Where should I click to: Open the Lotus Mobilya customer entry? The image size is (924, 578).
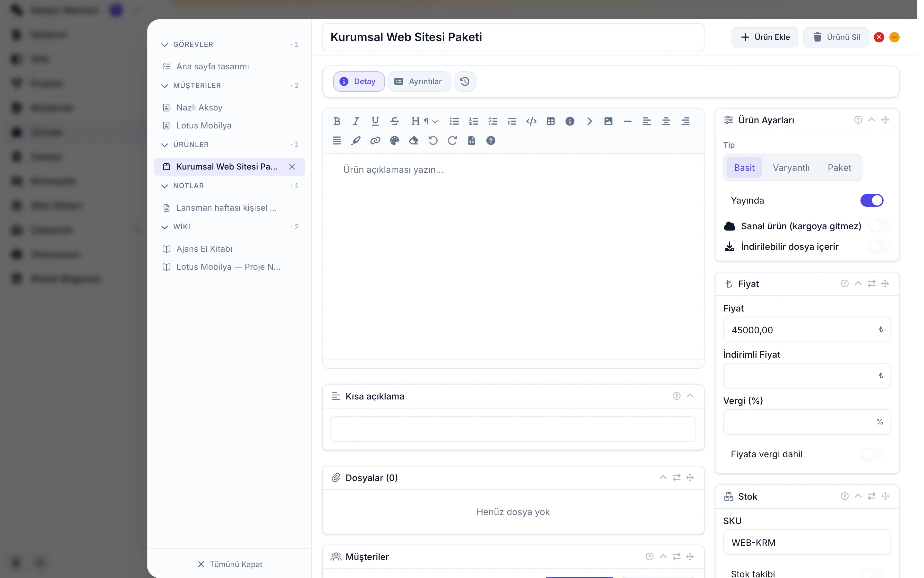[x=230, y=125]
